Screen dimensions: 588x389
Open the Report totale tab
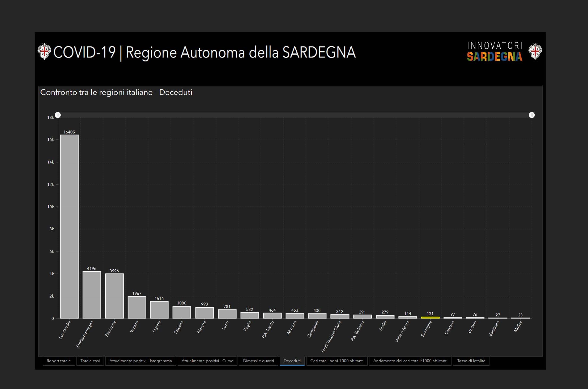tap(59, 361)
